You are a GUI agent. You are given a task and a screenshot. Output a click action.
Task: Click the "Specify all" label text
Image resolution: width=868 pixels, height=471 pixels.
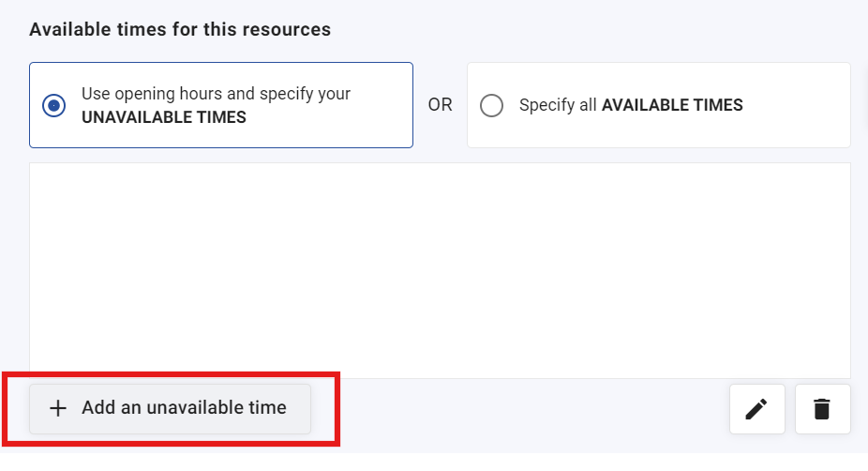pos(558,105)
